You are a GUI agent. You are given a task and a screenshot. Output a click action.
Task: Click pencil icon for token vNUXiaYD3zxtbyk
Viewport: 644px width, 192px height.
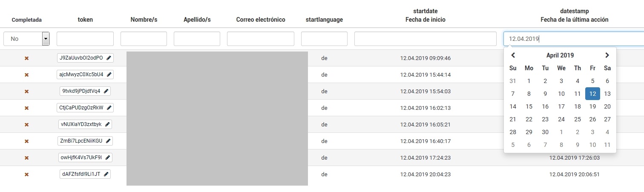coord(108,124)
